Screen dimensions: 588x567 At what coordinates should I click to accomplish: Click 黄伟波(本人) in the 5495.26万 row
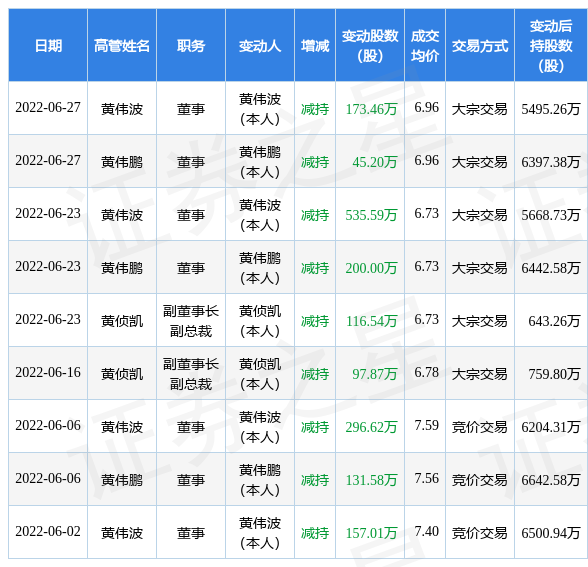coord(260,109)
